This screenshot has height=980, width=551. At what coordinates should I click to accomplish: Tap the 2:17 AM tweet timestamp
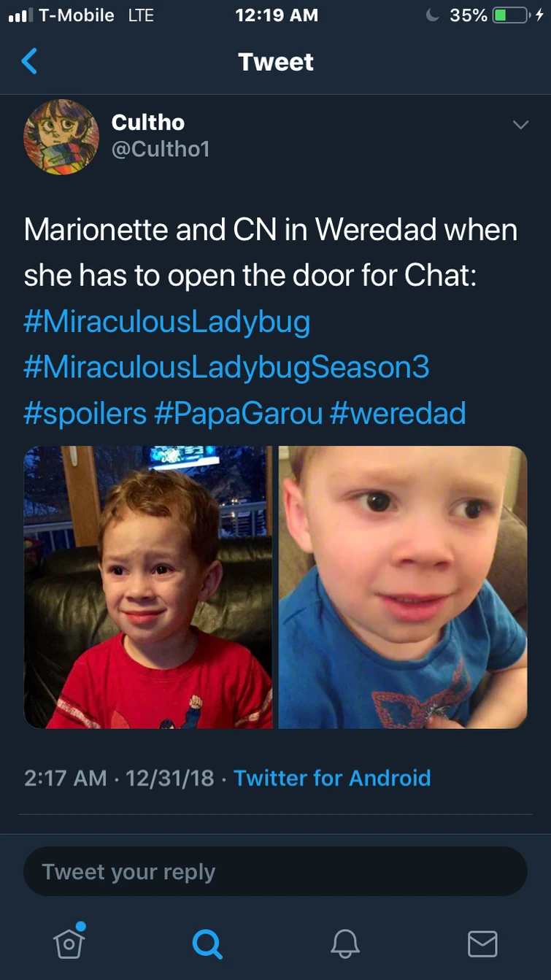[x=66, y=778]
